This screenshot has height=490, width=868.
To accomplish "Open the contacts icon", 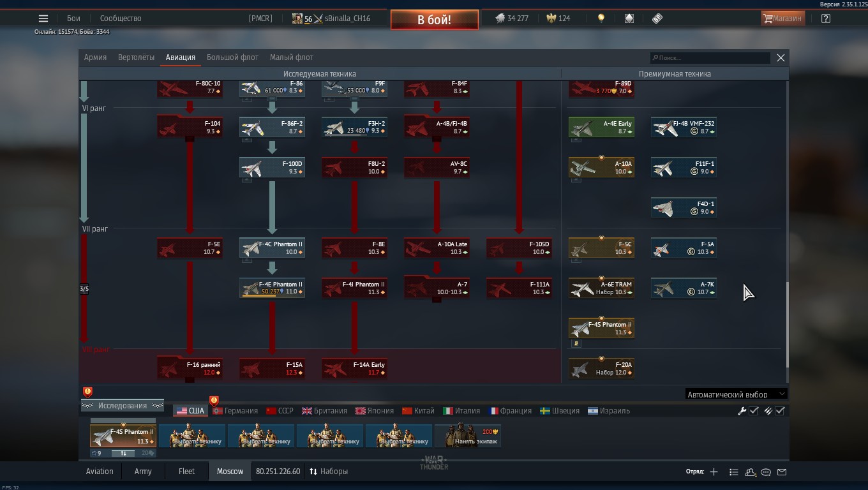I will [751, 472].
